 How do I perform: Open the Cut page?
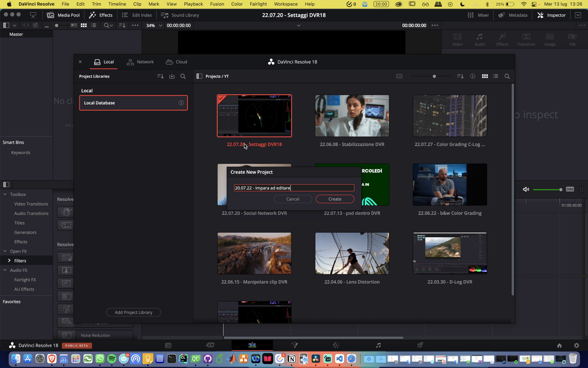coord(210,345)
